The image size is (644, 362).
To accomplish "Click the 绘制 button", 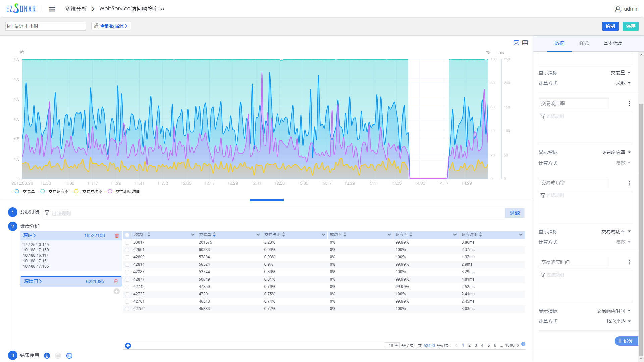I will [x=610, y=26].
